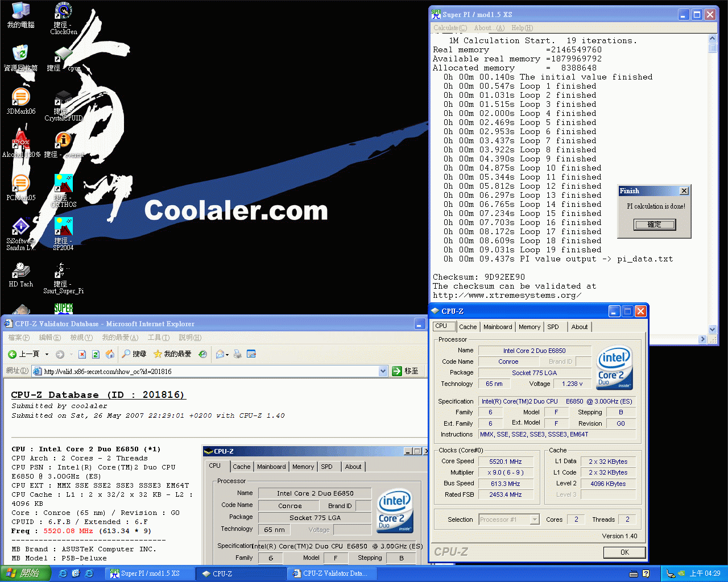728x582 pixels.
Task: Open the IE 說明(H) menu
Action: pyautogui.click(x=190, y=338)
